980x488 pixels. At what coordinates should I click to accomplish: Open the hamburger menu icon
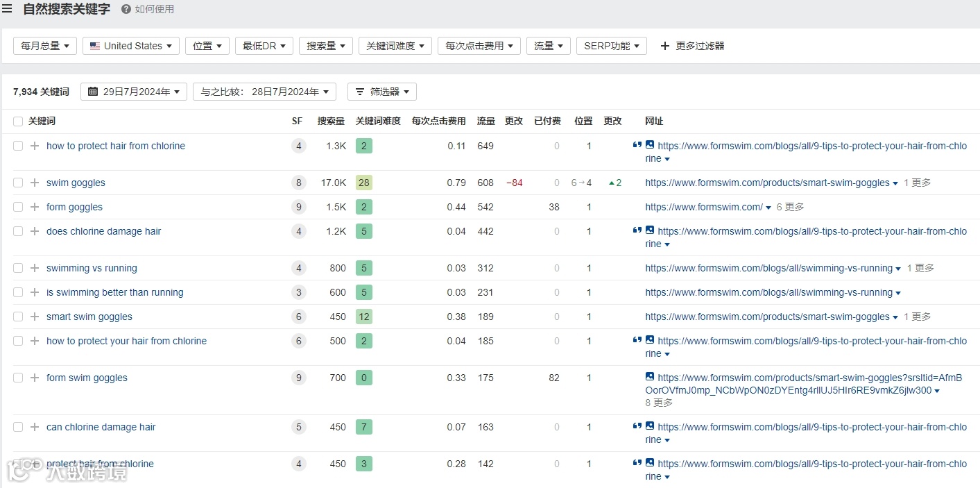pyautogui.click(x=7, y=9)
